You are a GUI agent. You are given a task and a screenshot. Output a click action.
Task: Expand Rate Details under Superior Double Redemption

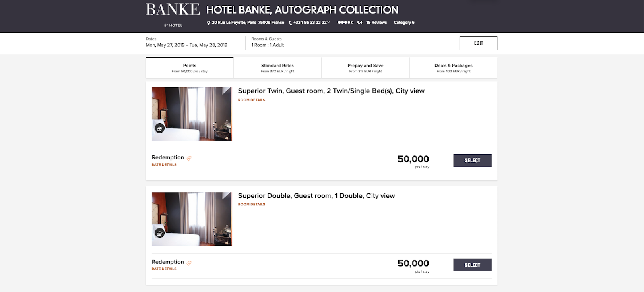[164, 269]
